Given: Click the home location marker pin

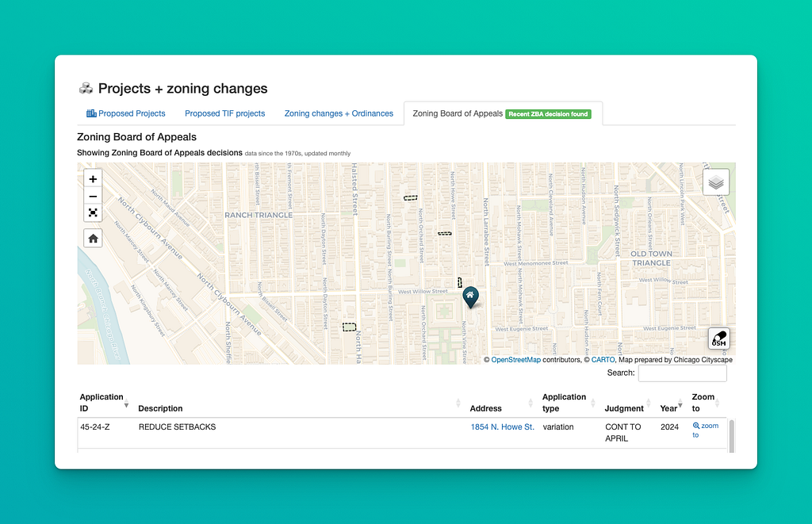Looking at the screenshot, I should [470, 296].
